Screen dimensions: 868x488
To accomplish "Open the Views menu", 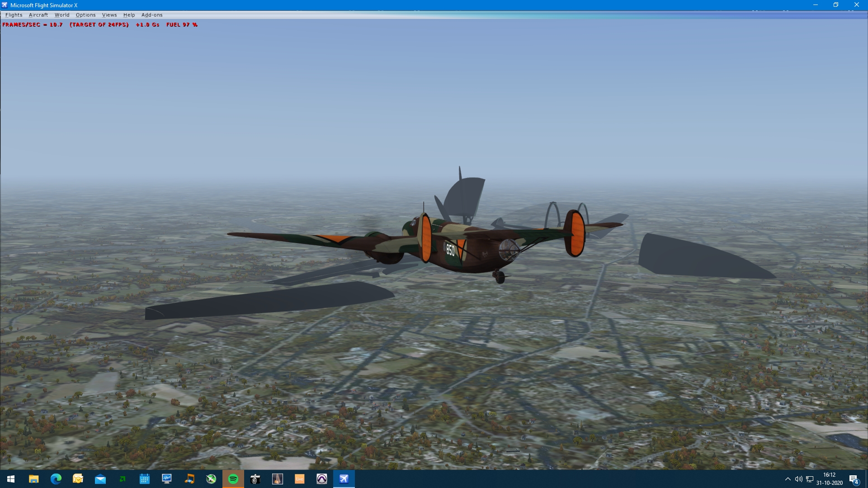I will pyautogui.click(x=109, y=15).
